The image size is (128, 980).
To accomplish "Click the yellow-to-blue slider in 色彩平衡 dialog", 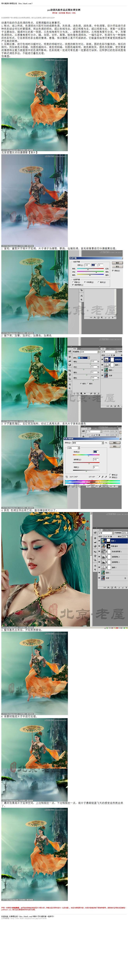I will point(90,275).
